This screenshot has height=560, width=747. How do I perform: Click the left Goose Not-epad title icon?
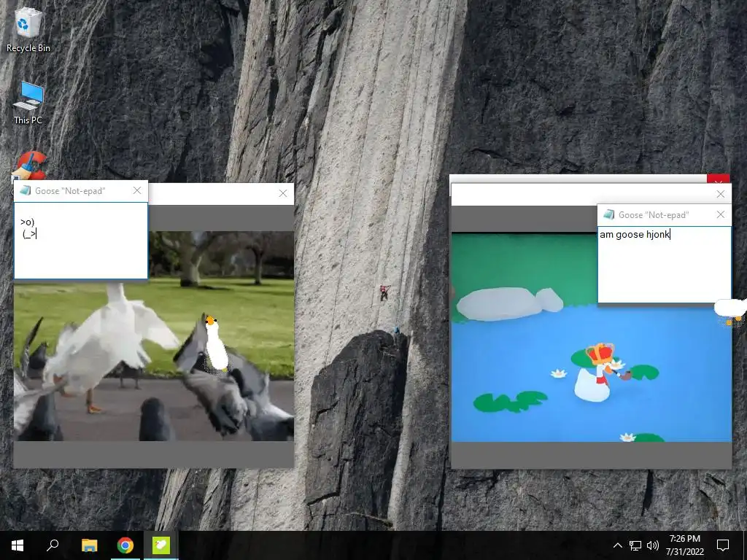pyautogui.click(x=26, y=190)
